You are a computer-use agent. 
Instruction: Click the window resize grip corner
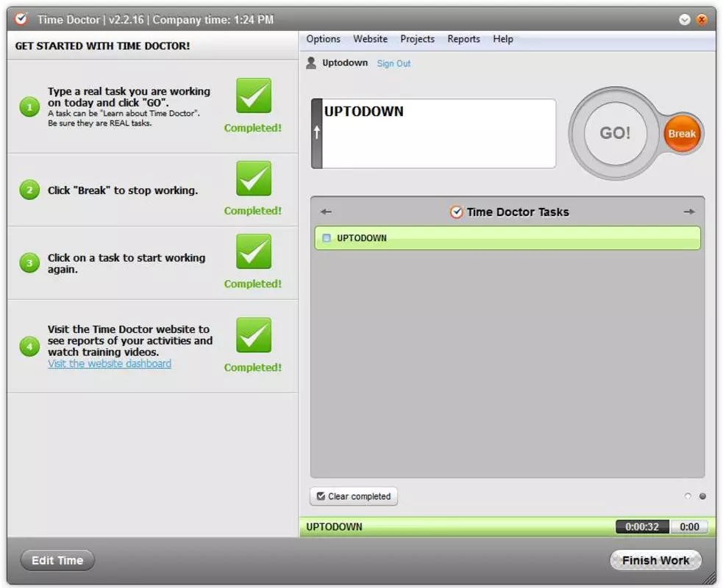pyautogui.click(x=709, y=577)
